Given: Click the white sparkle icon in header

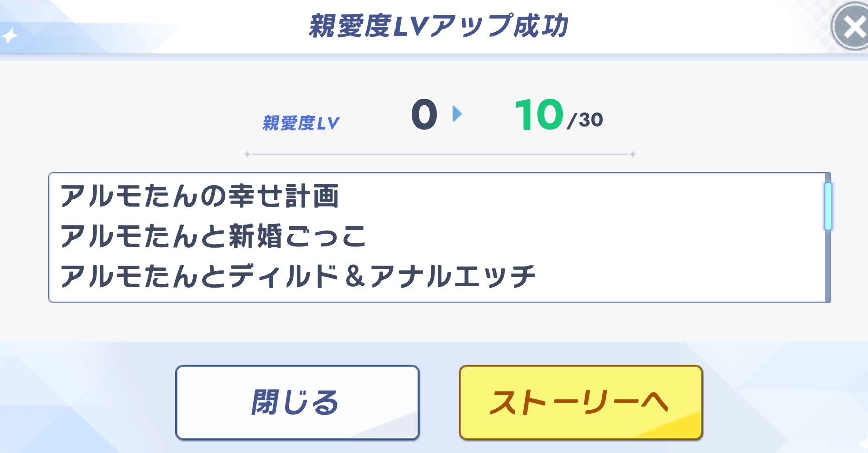Looking at the screenshot, I should (x=10, y=36).
